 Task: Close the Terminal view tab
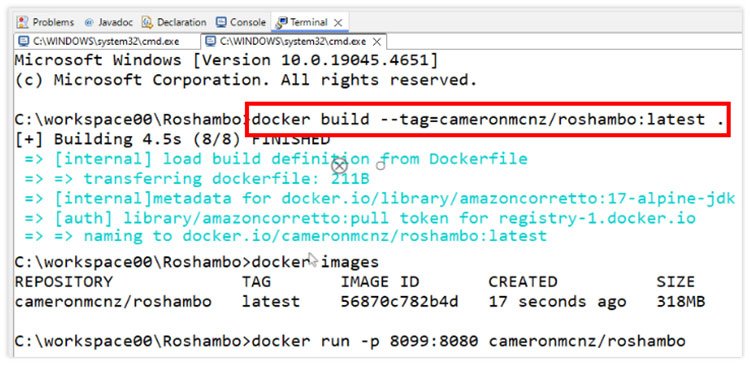[x=338, y=22]
